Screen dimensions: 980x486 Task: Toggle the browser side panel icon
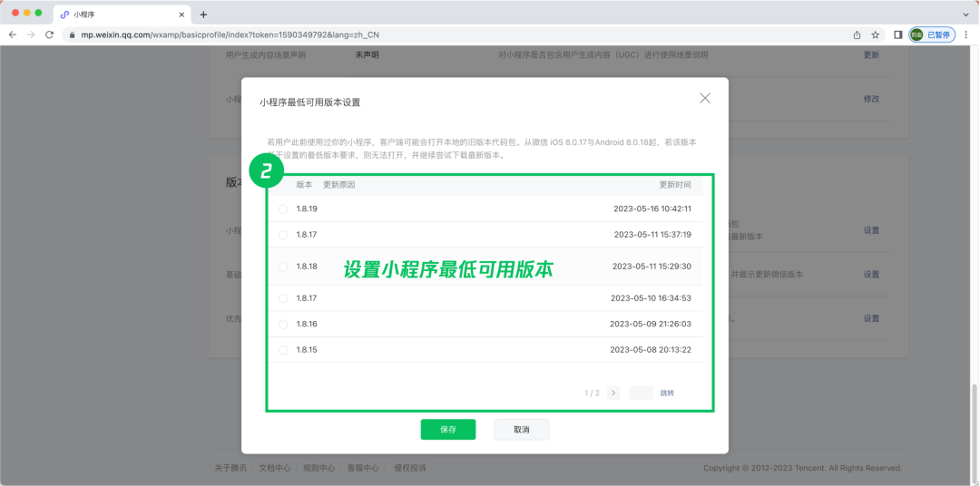point(898,35)
